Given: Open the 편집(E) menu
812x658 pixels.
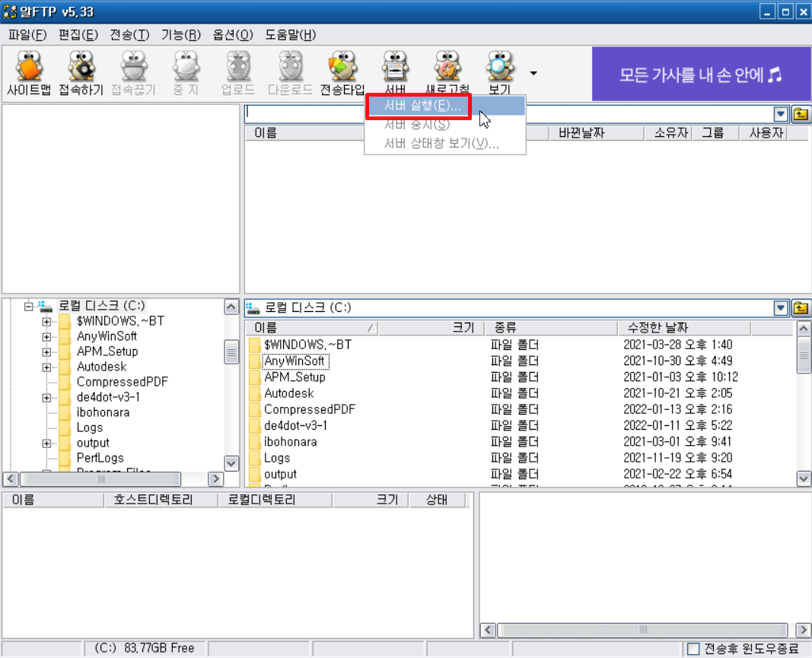Looking at the screenshot, I should pyautogui.click(x=78, y=35).
